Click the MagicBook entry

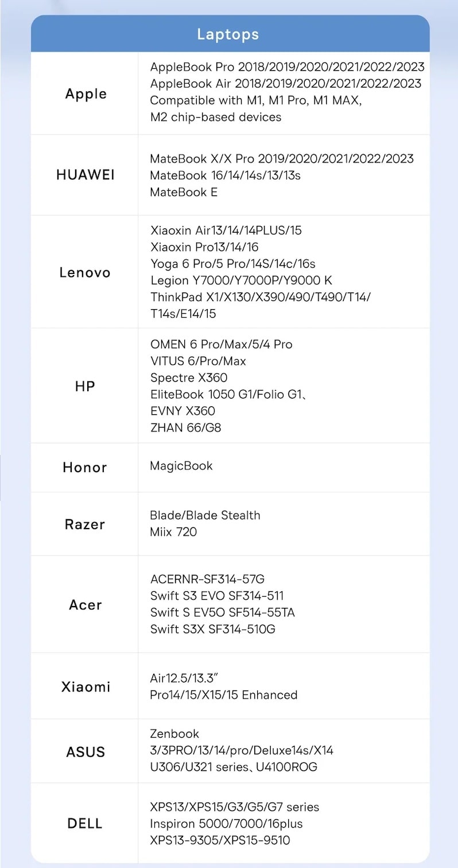tap(181, 465)
